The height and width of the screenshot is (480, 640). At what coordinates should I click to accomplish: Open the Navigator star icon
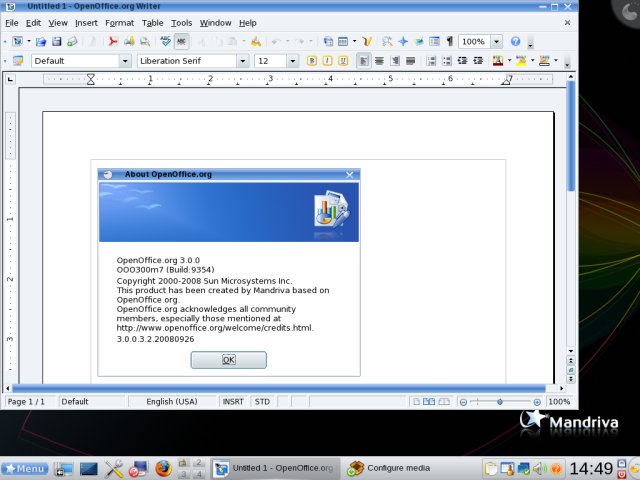[403, 41]
